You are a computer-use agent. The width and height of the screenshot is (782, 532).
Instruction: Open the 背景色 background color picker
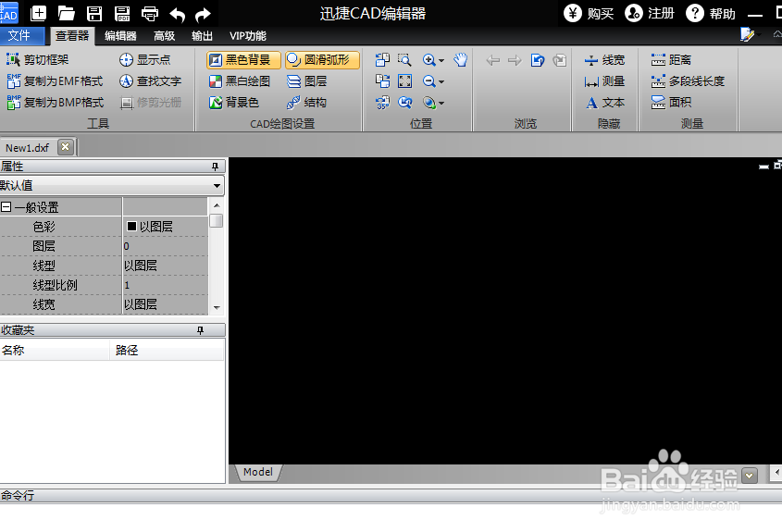point(234,102)
